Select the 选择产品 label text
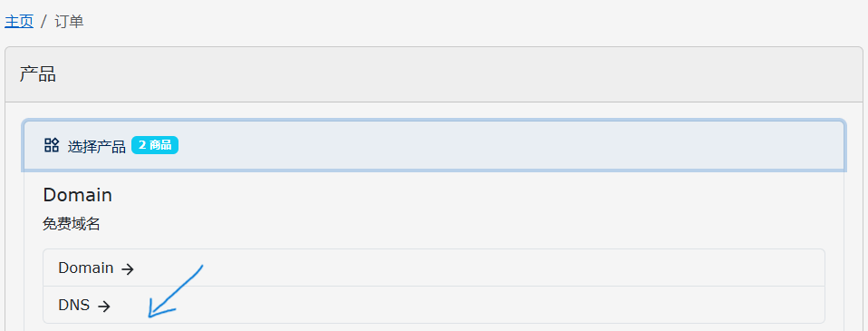The height and width of the screenshot is (331, 868). pyautogui.click(x=96, y=146)
